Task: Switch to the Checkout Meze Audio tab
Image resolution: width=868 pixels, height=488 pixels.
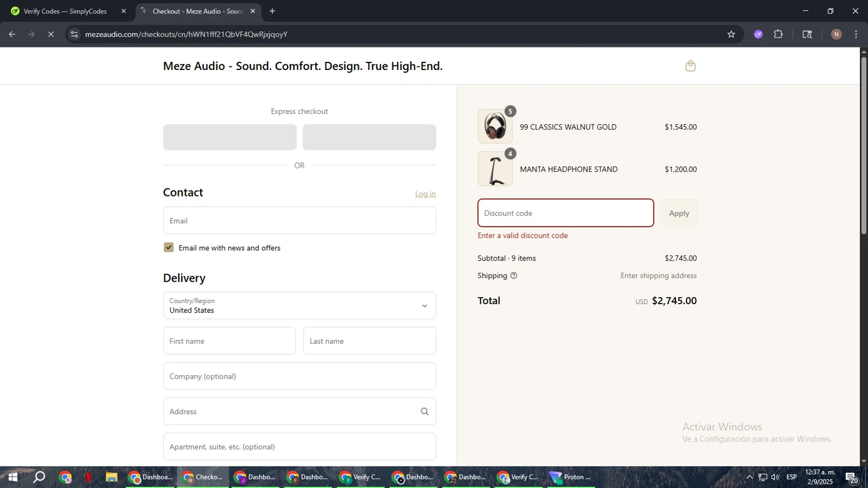Action: pos(198,11)
